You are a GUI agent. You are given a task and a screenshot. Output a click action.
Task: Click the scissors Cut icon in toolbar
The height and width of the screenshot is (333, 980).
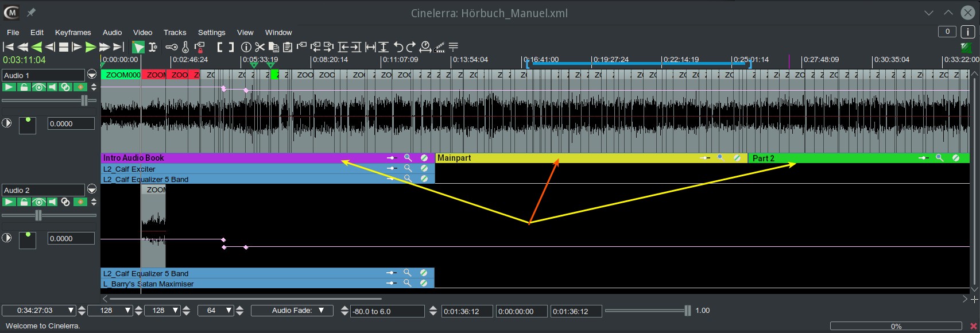point(259,47)
